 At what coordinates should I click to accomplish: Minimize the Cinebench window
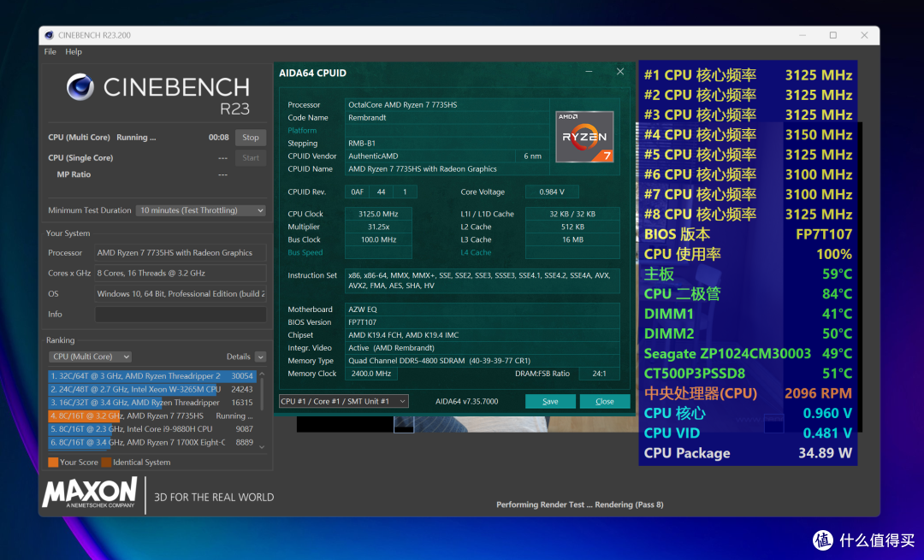tap(803, 35)
